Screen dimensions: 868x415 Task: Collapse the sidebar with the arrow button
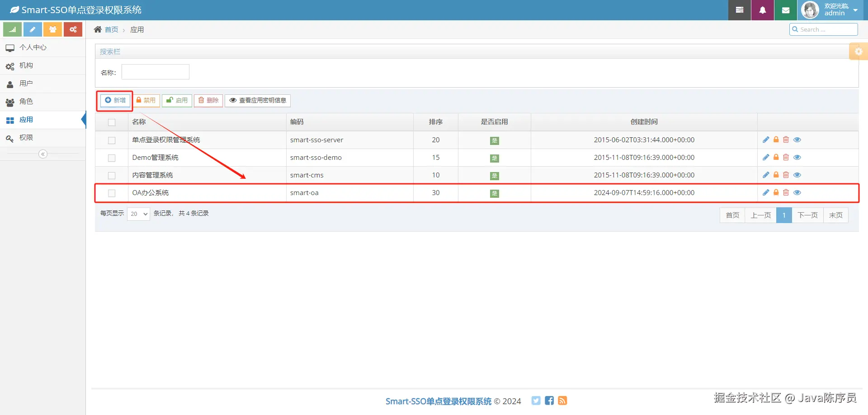[x=43, y=154]
